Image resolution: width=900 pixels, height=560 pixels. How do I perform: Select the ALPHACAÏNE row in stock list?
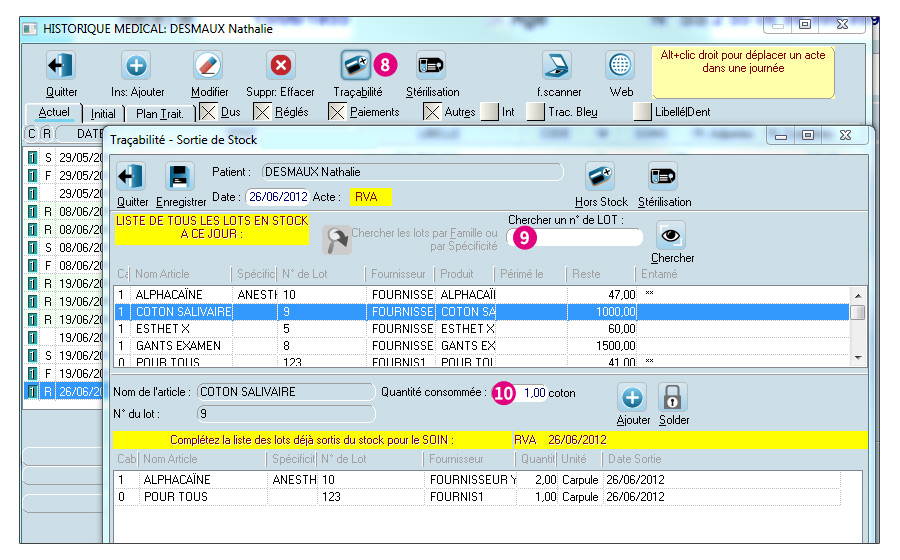(x=482, y=294)
